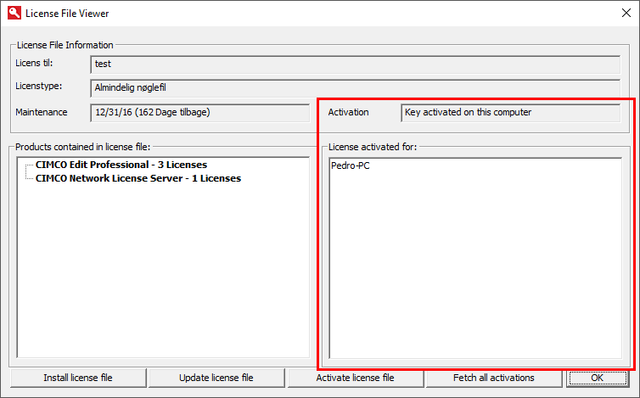Screen dimensions: 640x398
Task: Close the License File Viewer window
Action: (626, 13)
